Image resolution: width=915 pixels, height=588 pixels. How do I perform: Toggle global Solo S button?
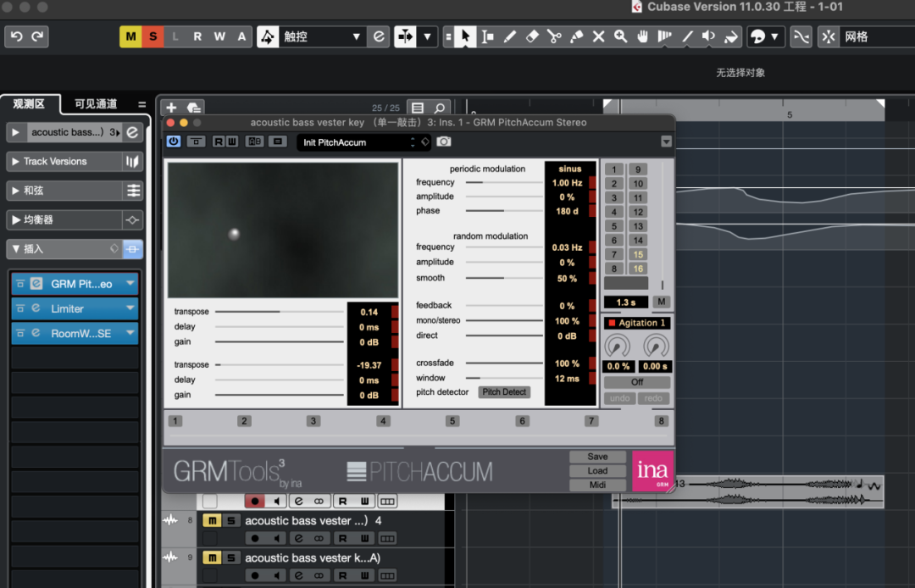(x=152, y=36)
